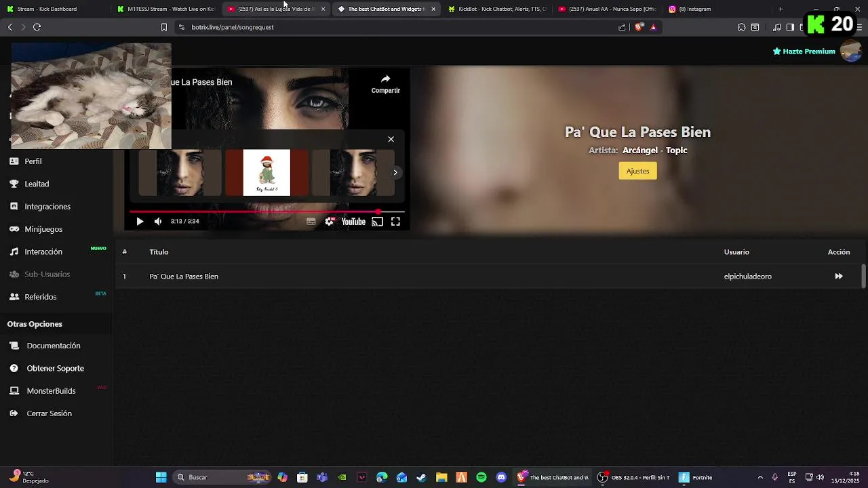This screenshot has width=868, height=488.
Task: Open MonsterBuilds link
Action: (x=51, y=391)
